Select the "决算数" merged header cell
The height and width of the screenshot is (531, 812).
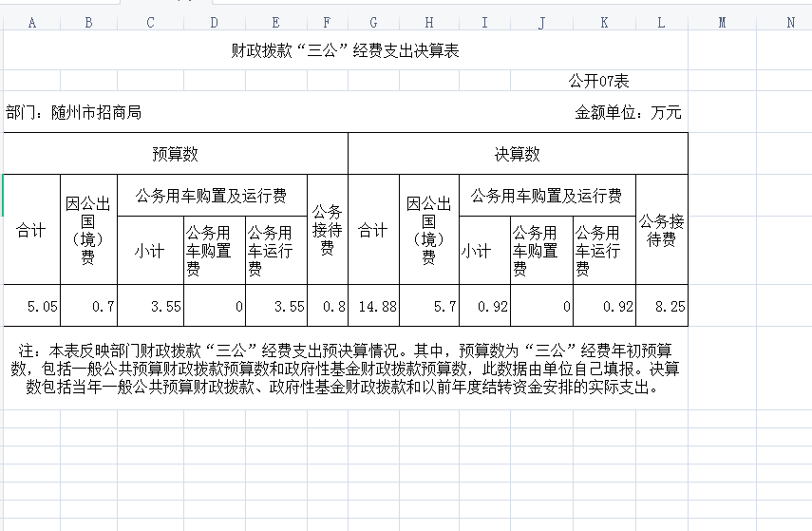pos(518,154)
